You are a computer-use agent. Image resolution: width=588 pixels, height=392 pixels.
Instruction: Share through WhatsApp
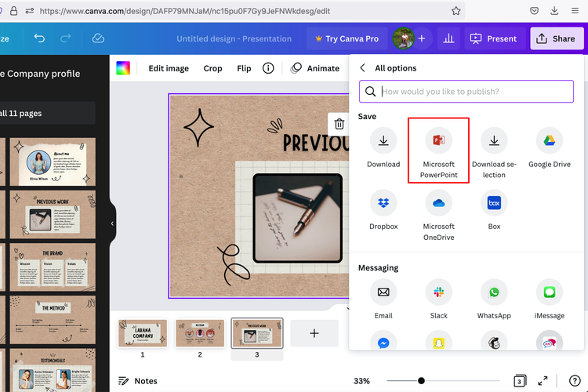click(x=494, y=292)
